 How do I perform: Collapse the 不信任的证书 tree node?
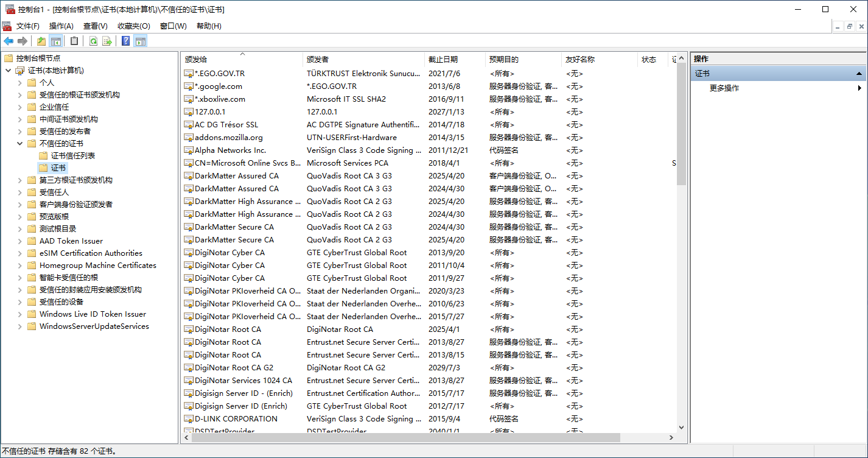(20, 144)
